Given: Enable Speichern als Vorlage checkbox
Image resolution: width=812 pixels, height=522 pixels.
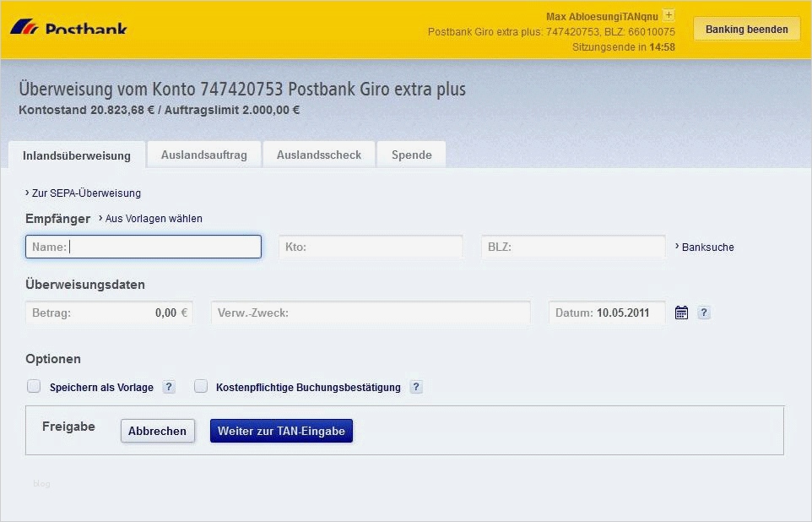Looking at the screenshot, I should (x=34, y=386).
